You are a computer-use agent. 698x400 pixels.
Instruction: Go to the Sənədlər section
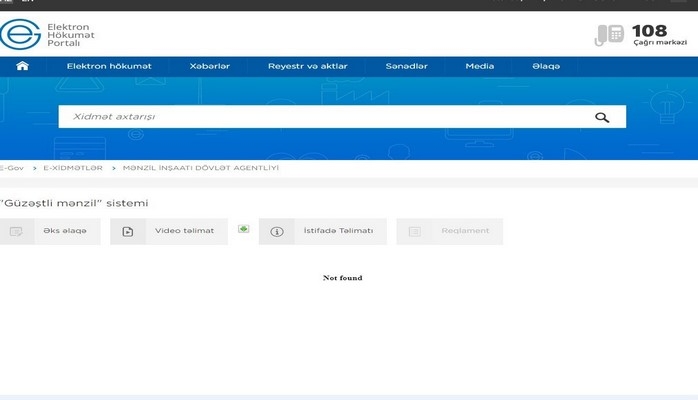pyautogui.click(x=406, y=66)
